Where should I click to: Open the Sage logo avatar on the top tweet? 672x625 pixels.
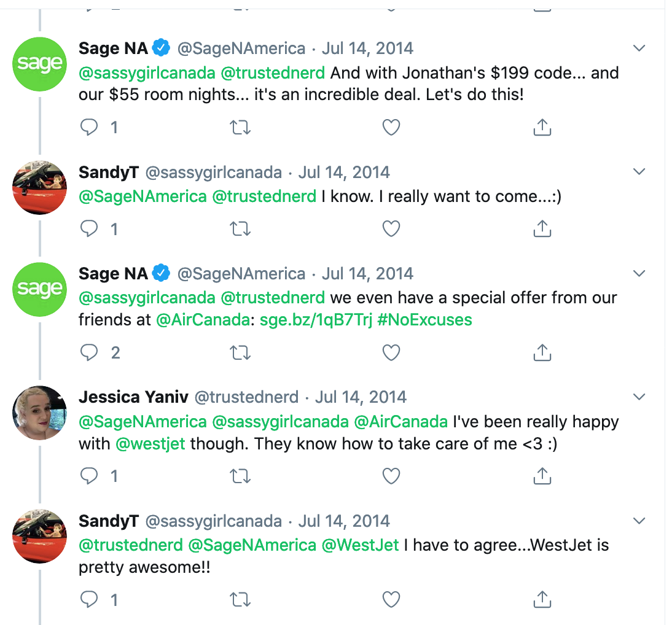(39, 64)
